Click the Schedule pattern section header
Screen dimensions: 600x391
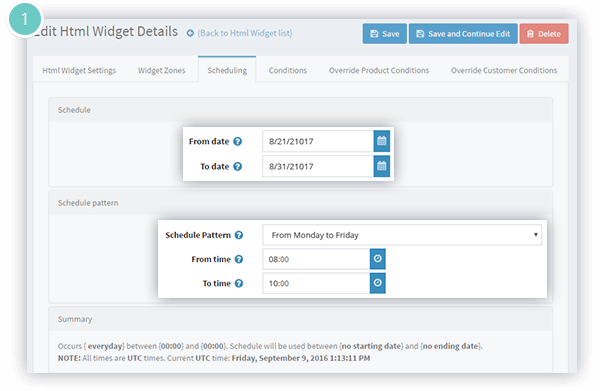[300, 203]
